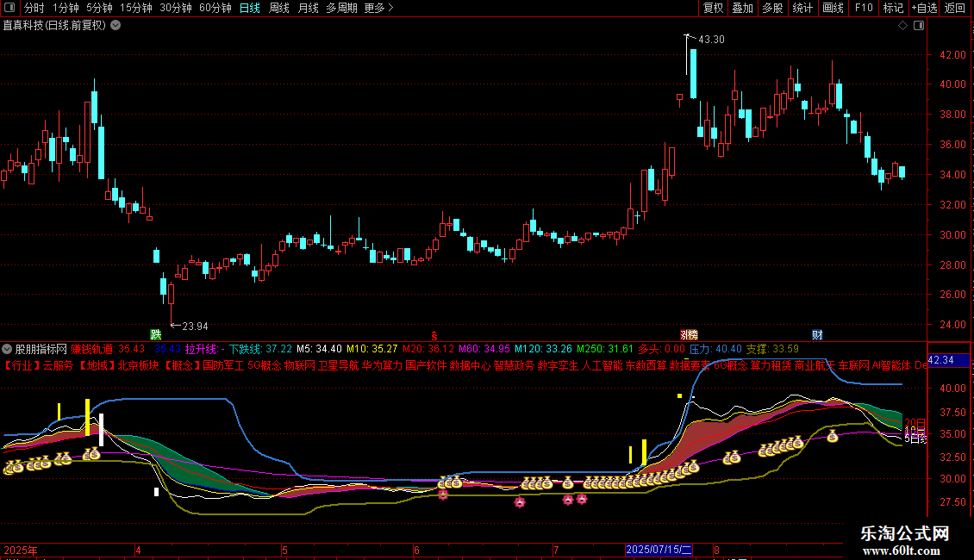Switch to the 分时 chart tab

[x=34, y=8]
